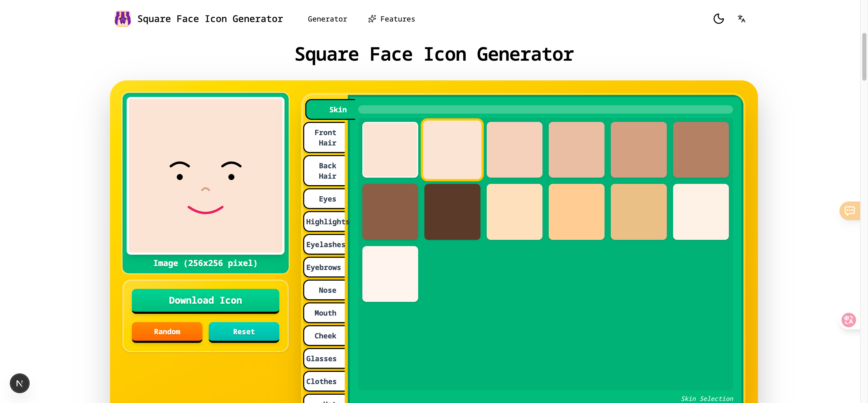Open the feedback chat bubble icon on right edge
Image resolution: width=868 pixels, height=403 pixels.
click(850, 211)
